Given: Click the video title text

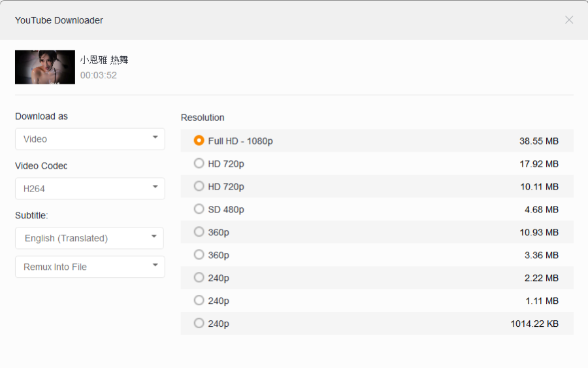Looking at the screenshot, I should click(105, 60).
